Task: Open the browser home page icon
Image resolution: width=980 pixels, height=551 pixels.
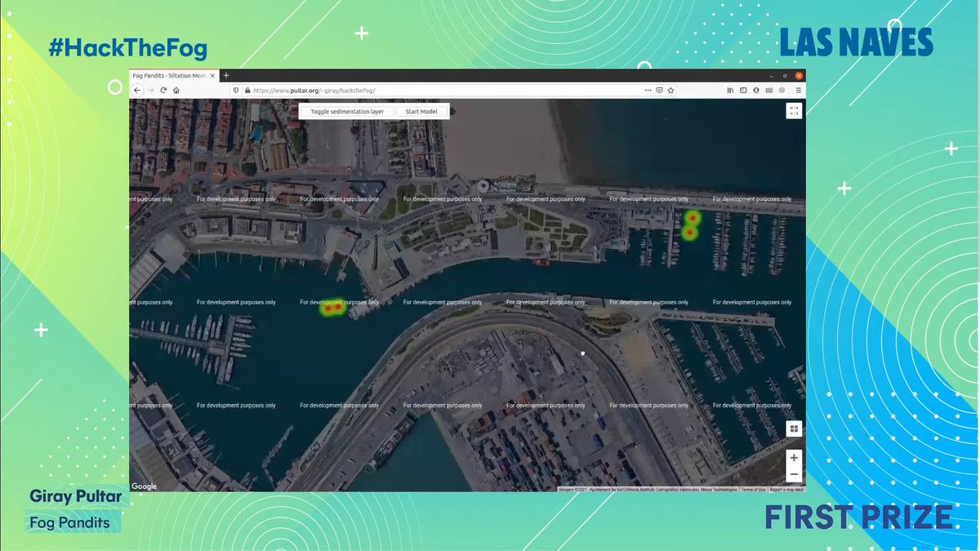Action: pos(176,90)
